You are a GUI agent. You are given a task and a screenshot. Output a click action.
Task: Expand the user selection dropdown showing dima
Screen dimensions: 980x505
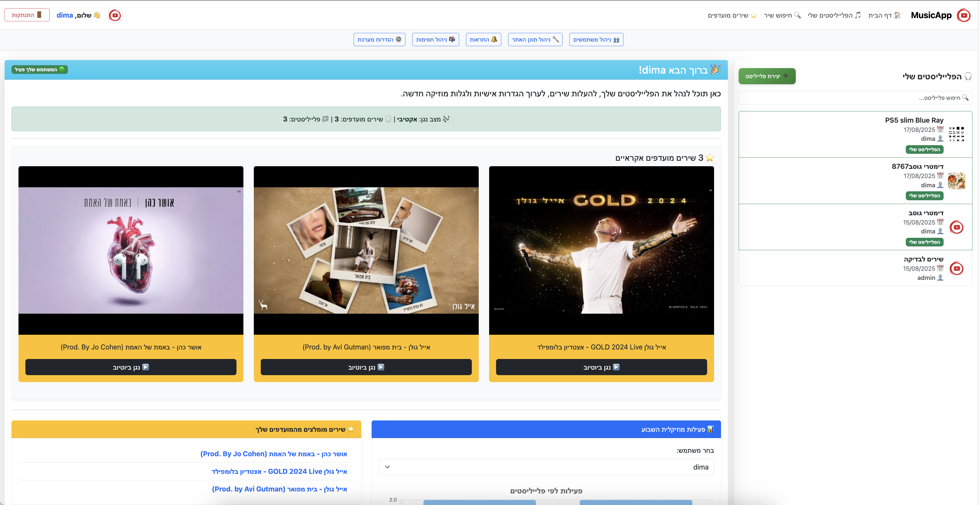[x=546, y=467]
